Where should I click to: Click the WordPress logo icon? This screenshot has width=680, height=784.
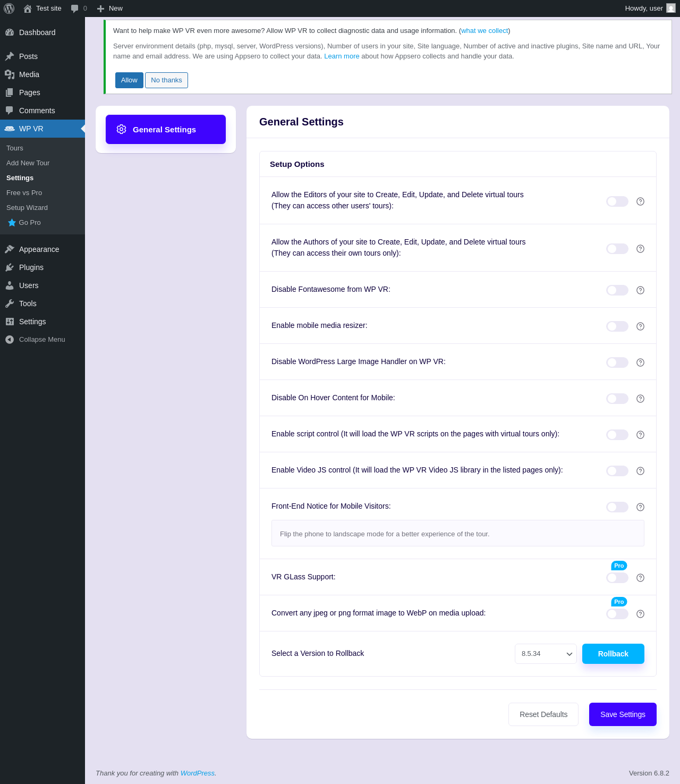pyautogui.click(x=9, y=9)
